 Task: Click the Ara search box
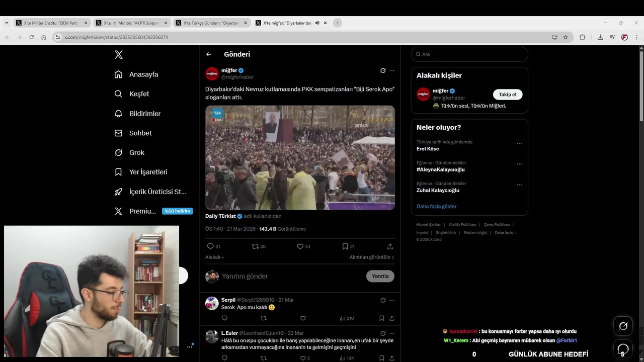pos(469,54)
